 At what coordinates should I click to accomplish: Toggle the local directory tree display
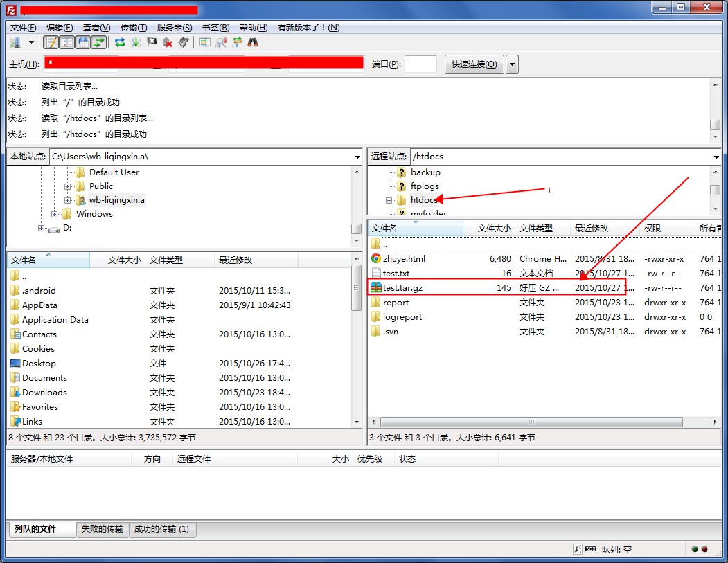67,43
